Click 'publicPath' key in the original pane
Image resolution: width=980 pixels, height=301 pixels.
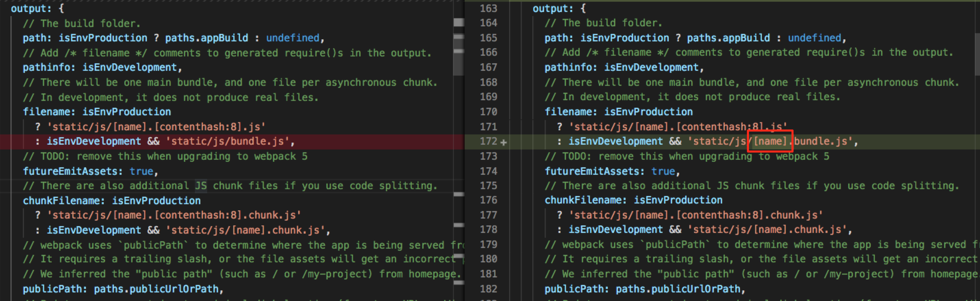52,289
